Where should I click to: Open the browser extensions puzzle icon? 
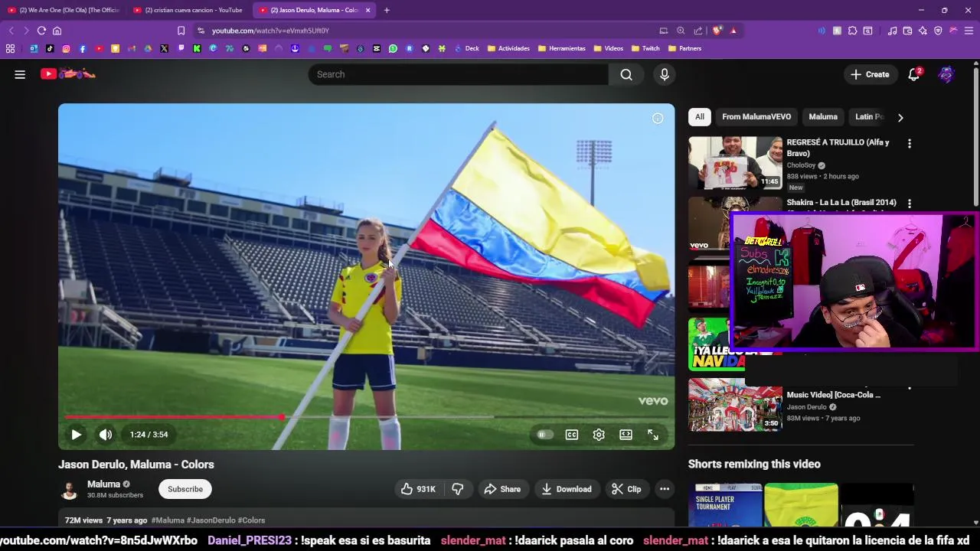(x=852, y=31)
